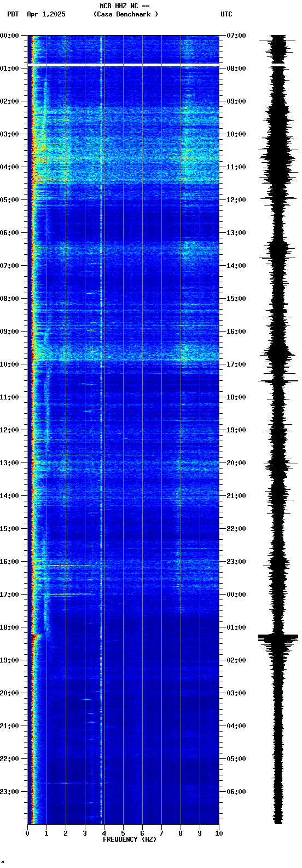Click the 14:00 UTC time label

click(x=236, y=266)
